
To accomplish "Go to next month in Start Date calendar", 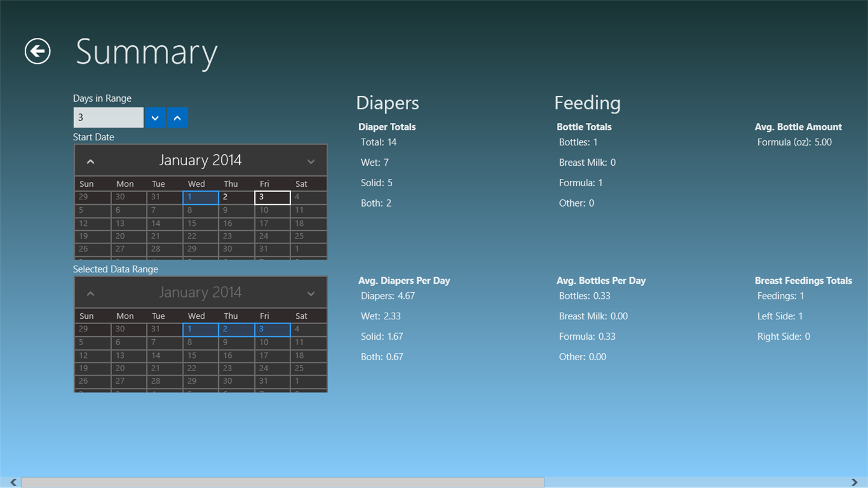I will (311, 161).
